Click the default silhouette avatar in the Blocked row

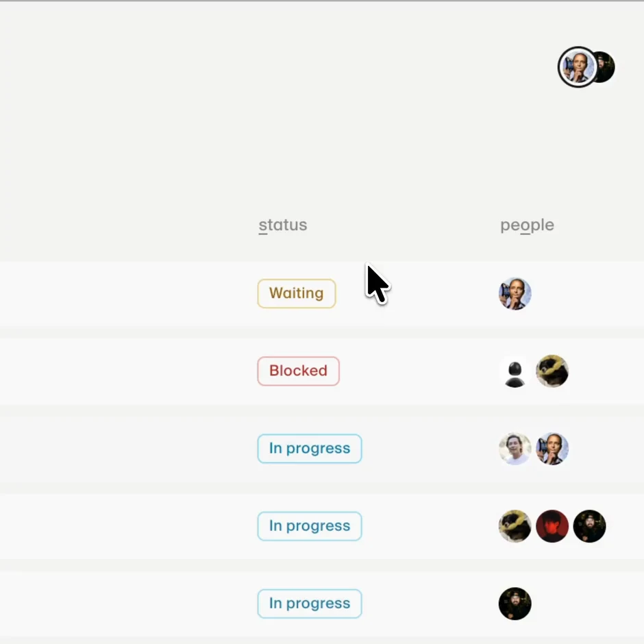[515, 371]
